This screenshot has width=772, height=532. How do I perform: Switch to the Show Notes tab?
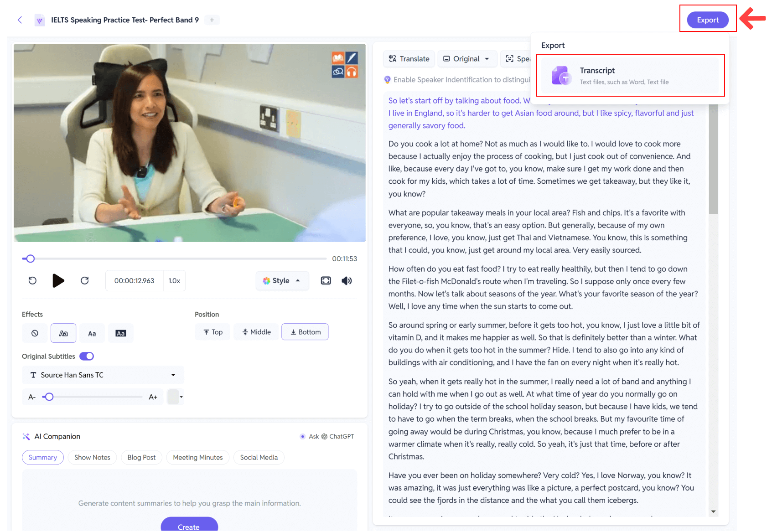pyautogui.click(x=92, y=458)
